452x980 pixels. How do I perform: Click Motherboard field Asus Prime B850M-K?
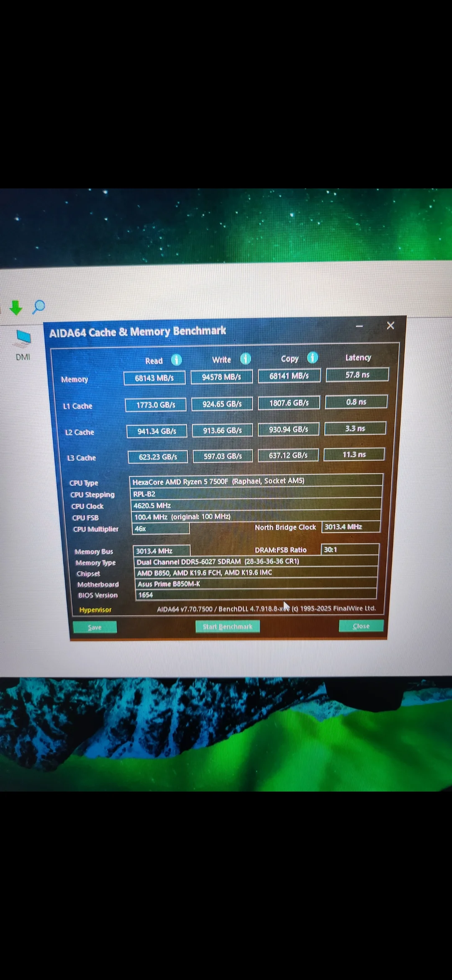(256, 583)
